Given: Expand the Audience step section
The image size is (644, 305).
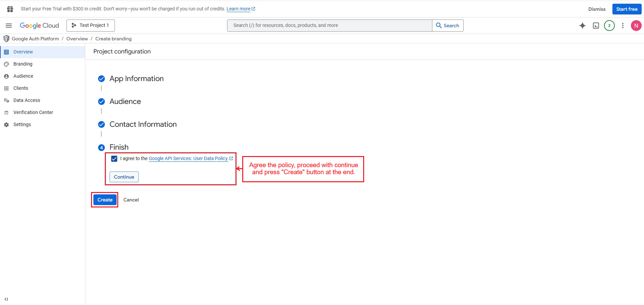Looking at the screenshot, I should click(x=125, y=102).
